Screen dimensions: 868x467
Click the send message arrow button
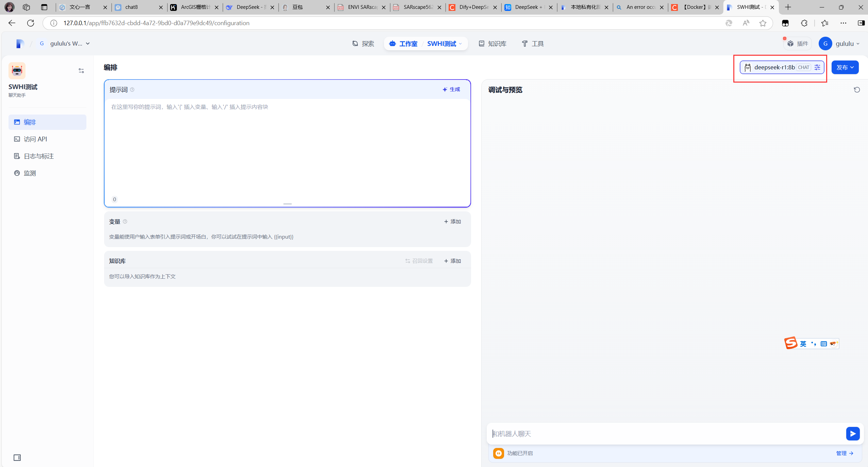click(853, 433)
